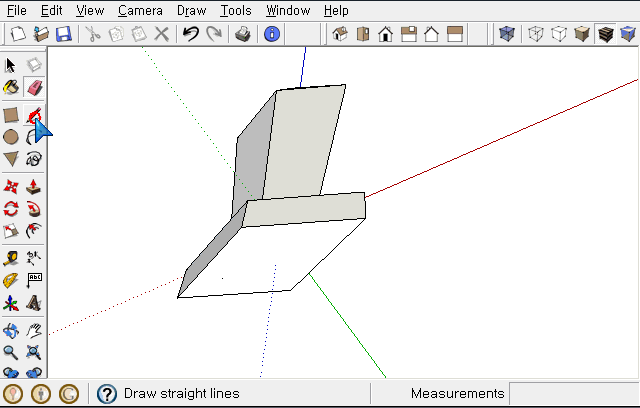This screenshot has width=640, height=408.
Task: Open the Window menu
Action: coord(288,10)
